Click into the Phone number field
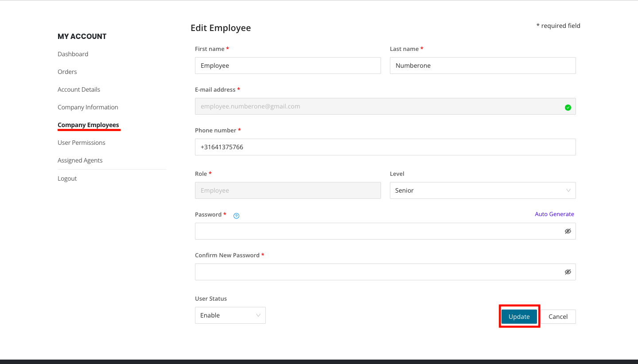Screen dimensions: 638x364 coord(385,147)
